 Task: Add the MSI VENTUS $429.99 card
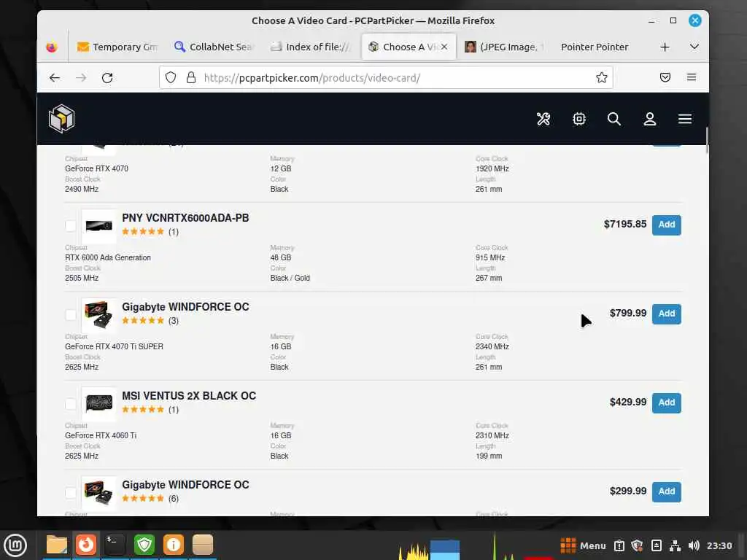(667, 402)
